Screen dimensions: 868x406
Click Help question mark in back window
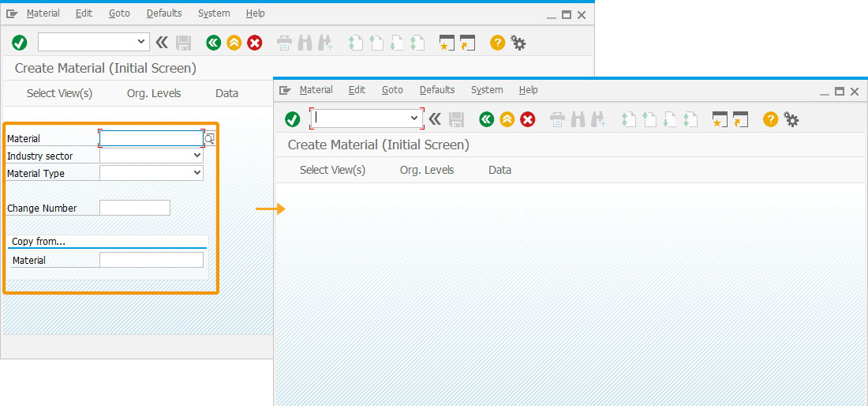tap(498, 43)
